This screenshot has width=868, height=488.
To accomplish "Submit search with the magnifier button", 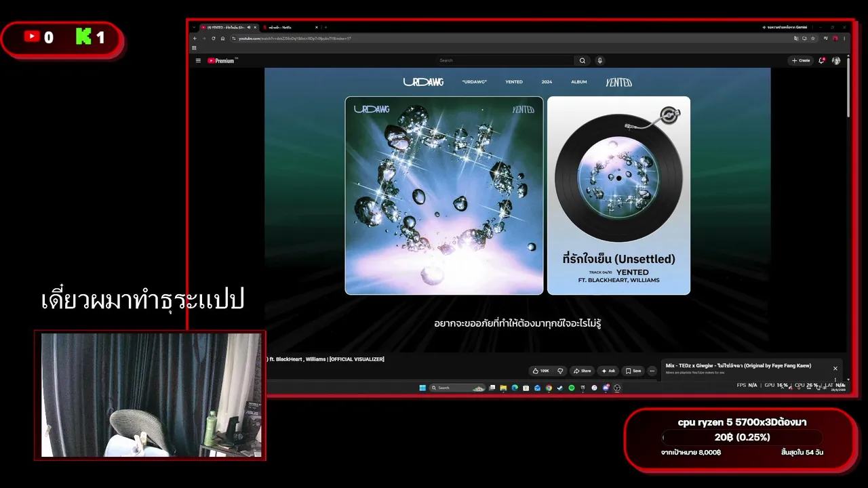I will [582, 60].
